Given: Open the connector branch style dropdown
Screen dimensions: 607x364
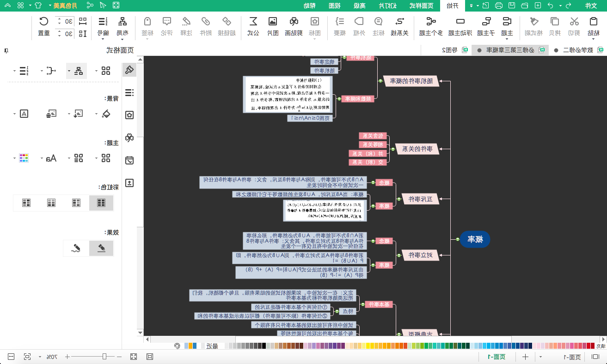Looking at the screenshot, I should 48,71.
